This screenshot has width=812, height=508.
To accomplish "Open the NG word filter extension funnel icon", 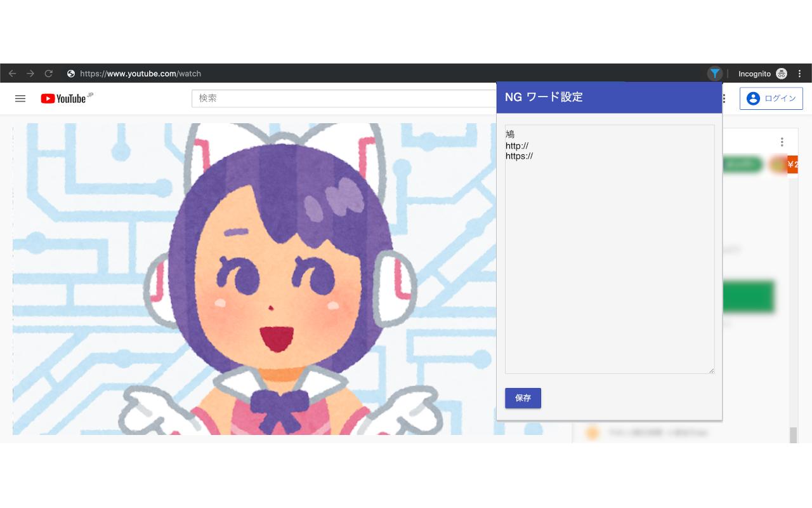I will pos(715,73).
